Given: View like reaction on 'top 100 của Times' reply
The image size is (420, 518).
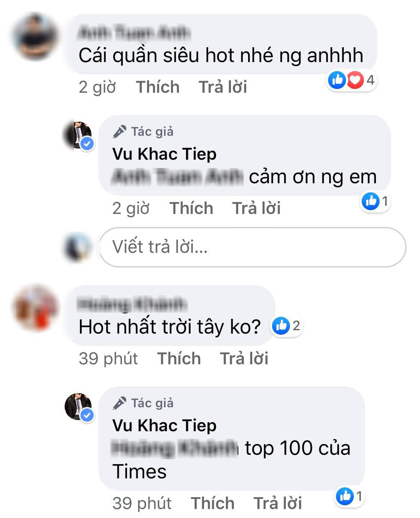Looking at the screenshot, I should [349, 496].
